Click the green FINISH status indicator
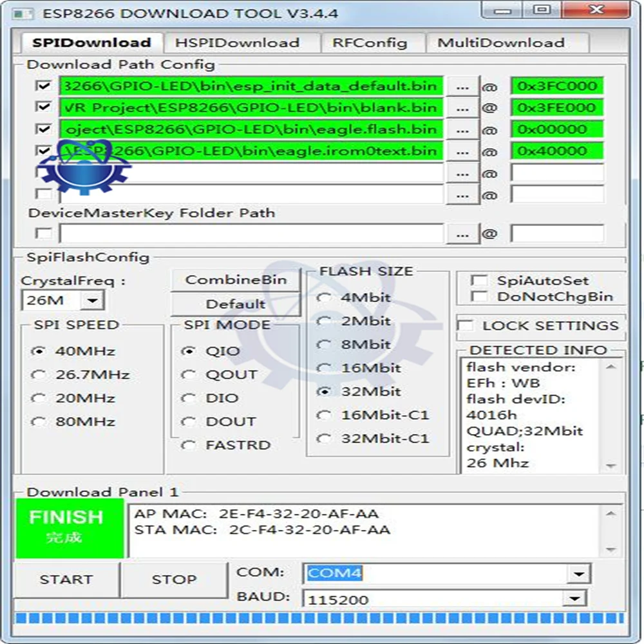The height and width of the screenshot is (644, 644). point(70,528)
